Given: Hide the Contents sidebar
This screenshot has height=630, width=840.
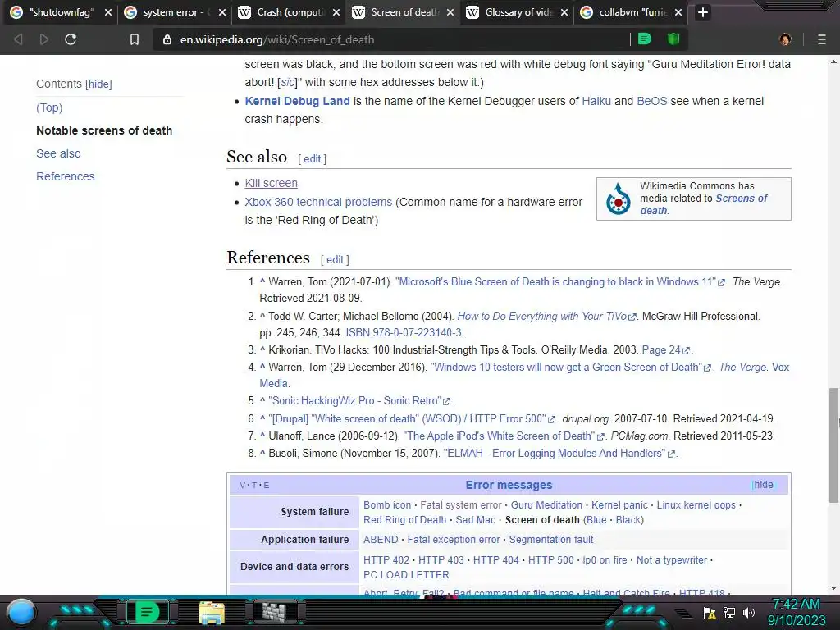Looking at the screenshot, I should (98, 84).
